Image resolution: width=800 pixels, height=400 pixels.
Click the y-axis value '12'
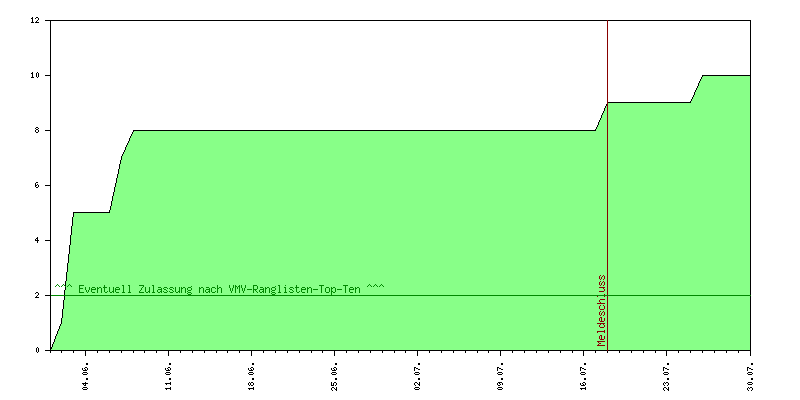click(x=35, y=20)
